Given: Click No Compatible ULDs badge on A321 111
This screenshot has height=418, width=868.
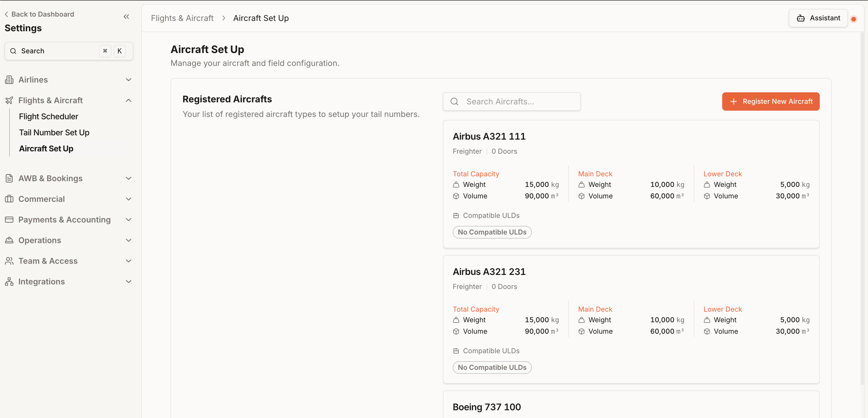Looking at the screenshot, I should coord(492,232).
